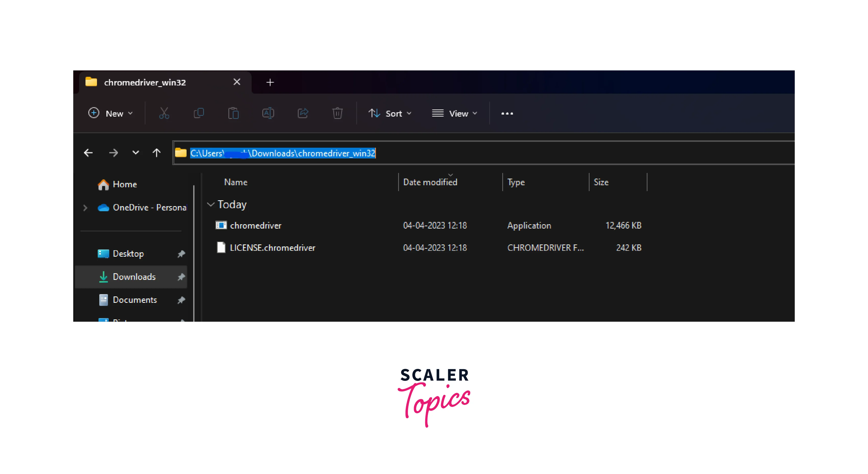The width and height of the screenshot is (868, 474).
Task: Click the Delete/trash icon in toolbar
Action: (337, 113)
